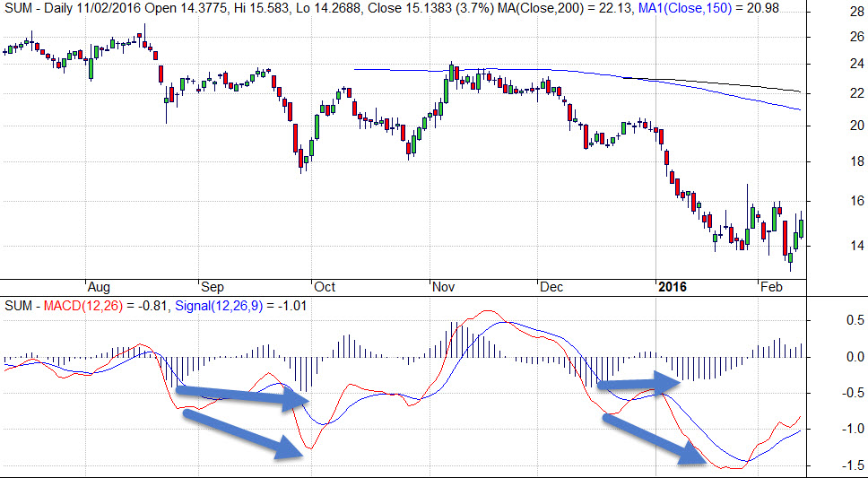Select the 0.0 level on the MACD axis

(x=852, y=357)
